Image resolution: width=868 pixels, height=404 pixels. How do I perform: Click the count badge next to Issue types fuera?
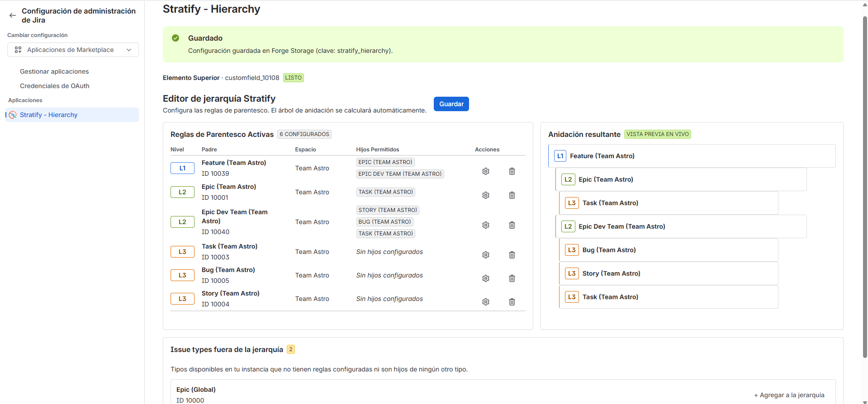[291, 349]
